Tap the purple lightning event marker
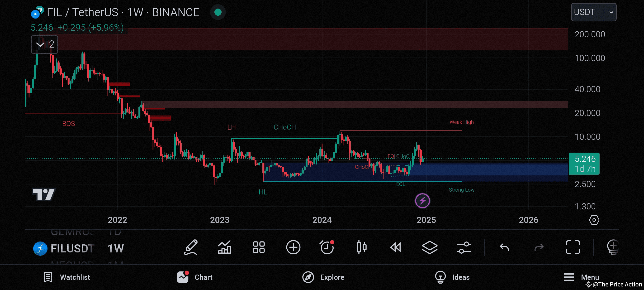Viewport: 644px width, 290px height. click(x=422, y=201)
